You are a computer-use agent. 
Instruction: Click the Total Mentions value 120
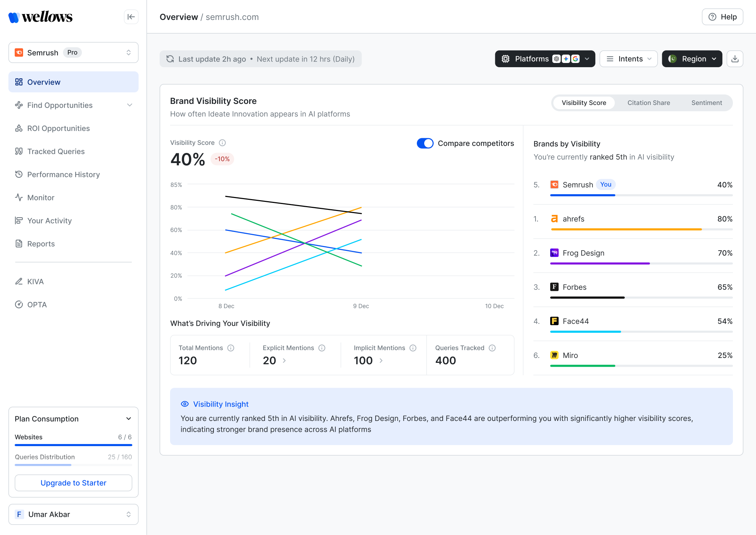point(188,360)
